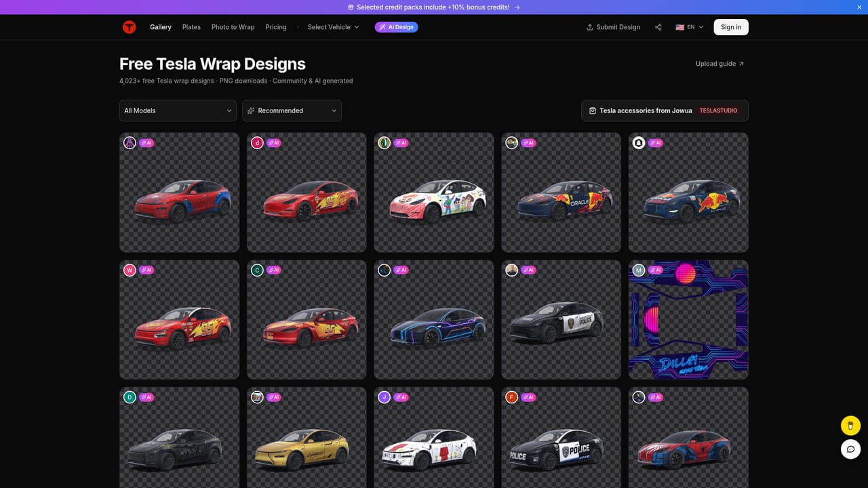
Task: Open the neon blue outlined car design
Action: tap(434, 319)
